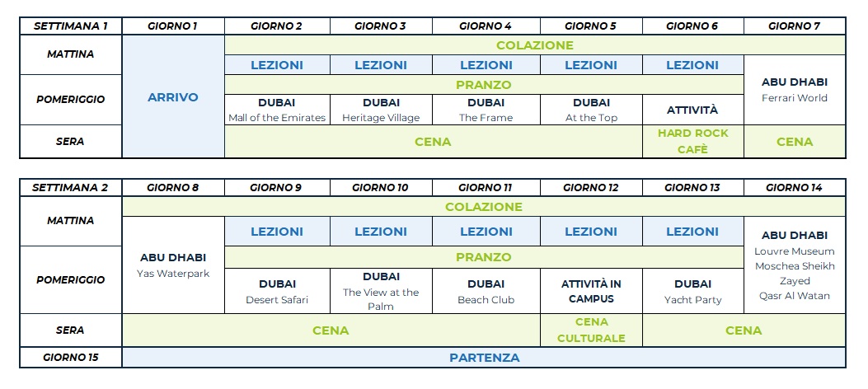This screenshot has height=389, width=868.
Task: Click the Giorno 6 ATTIVITÀ cell
Action: coord(692,110)
